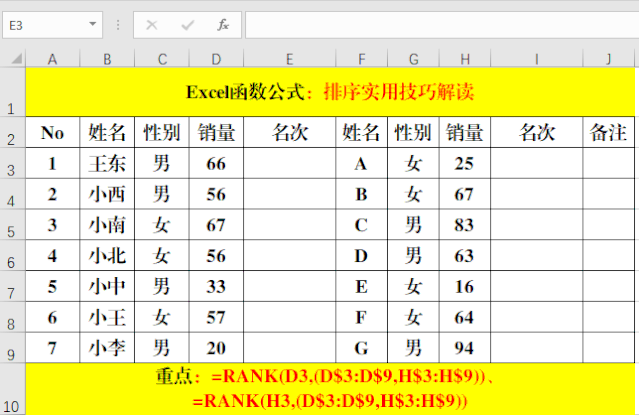Click the title cell 'Excel函数公式: 排序实用技巧解读'
Image resolution: width=639 pixels, height=415 pixels.
(330, 92)
